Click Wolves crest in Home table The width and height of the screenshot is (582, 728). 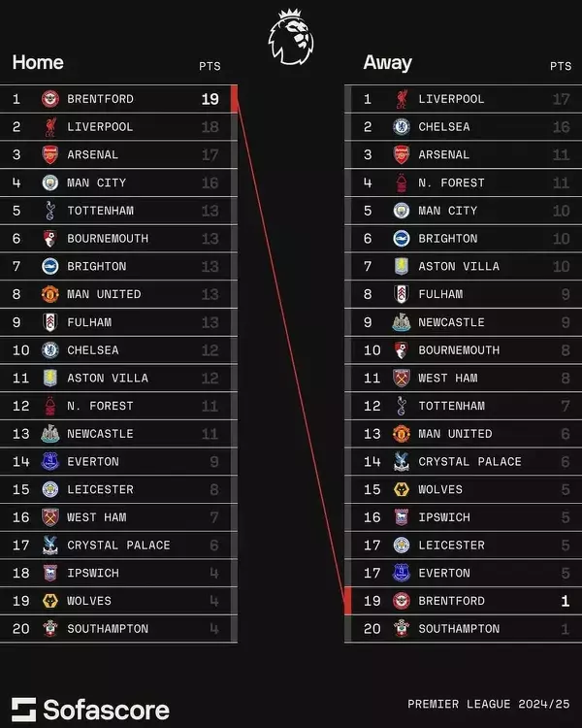[x=50, y=601]
